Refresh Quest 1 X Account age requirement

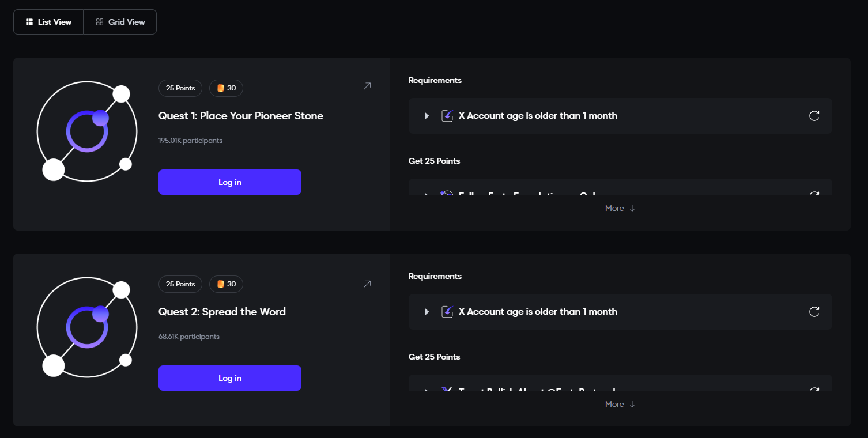pos(814,116)
